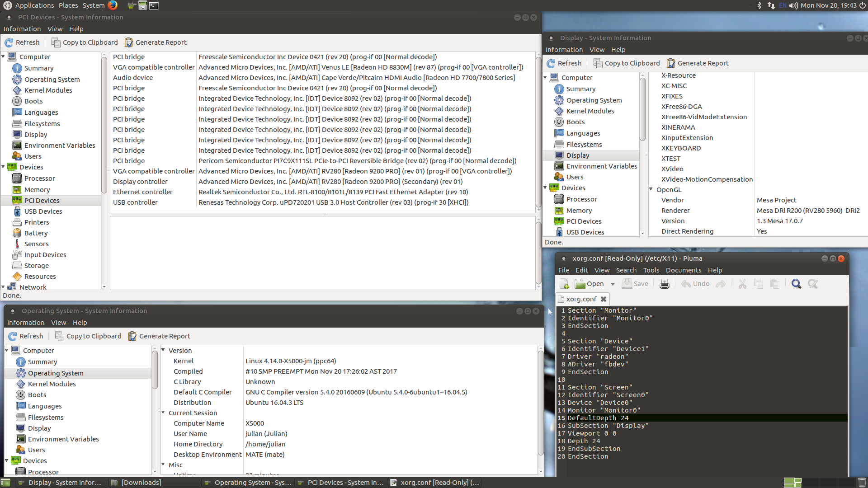Collapse the Current Session group
This screenshot has width=868, height=488.
pos(163,413)
